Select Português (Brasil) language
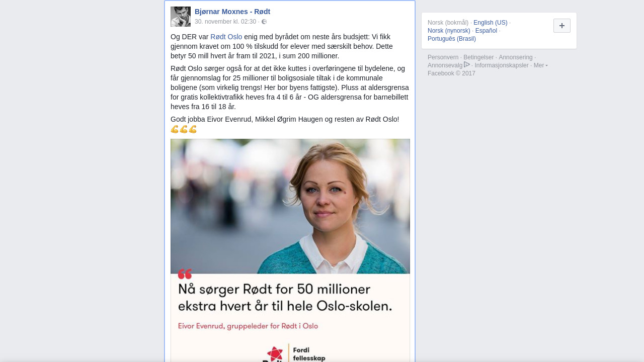The image size is (644, 362). click(x=452, y=39)
